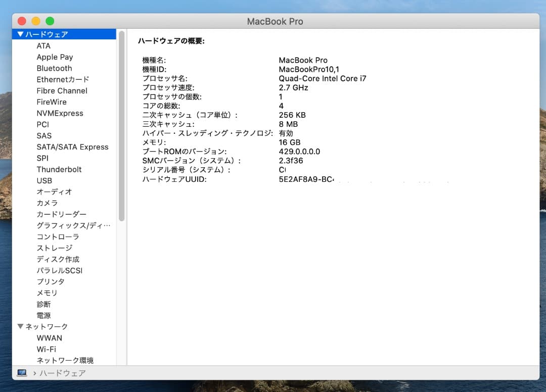Screen dimensions: 546x392
Task: Minimize the MacBook Pro window
Action: [36, 21]
